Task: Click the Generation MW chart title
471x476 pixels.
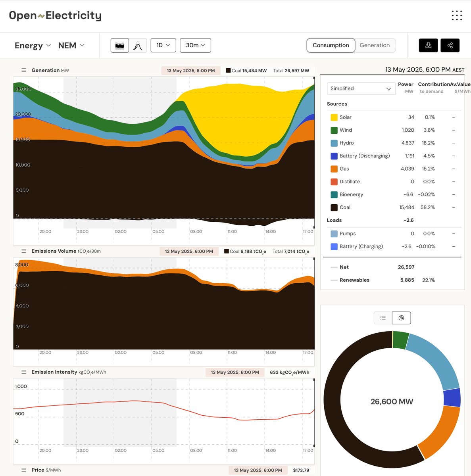Action: tap(50, 70)
